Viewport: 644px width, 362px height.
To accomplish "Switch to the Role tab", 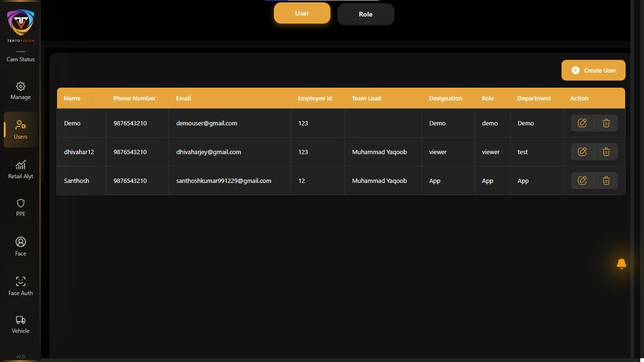I will point(365,14).
